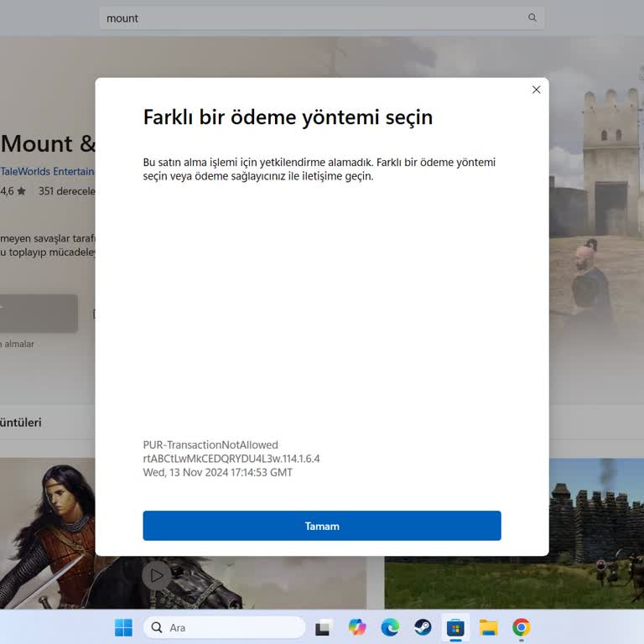Close the payment error dialog
644x644 pixels.
click(x=536, y=90)
